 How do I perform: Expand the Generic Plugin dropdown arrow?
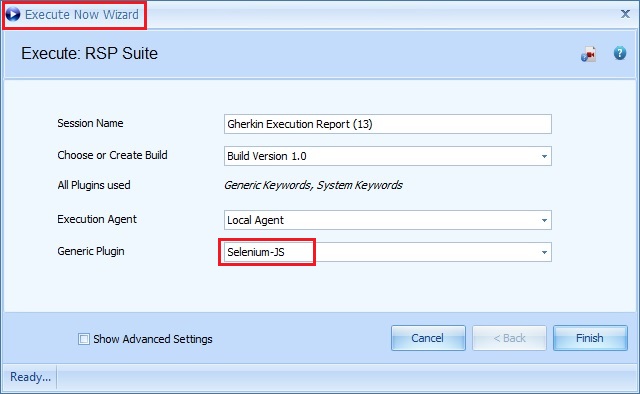(x=544, y=252)
